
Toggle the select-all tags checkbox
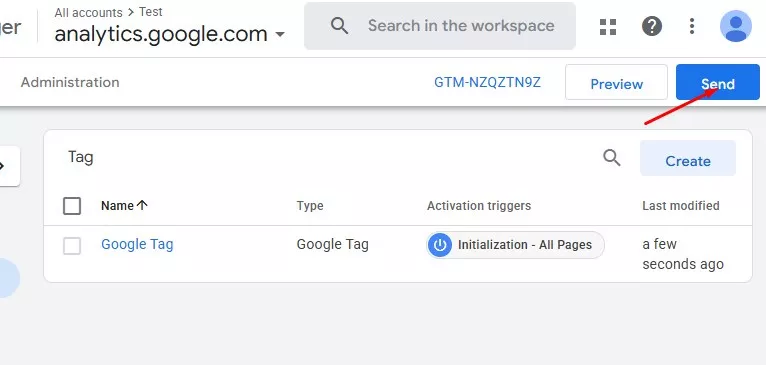72,206
